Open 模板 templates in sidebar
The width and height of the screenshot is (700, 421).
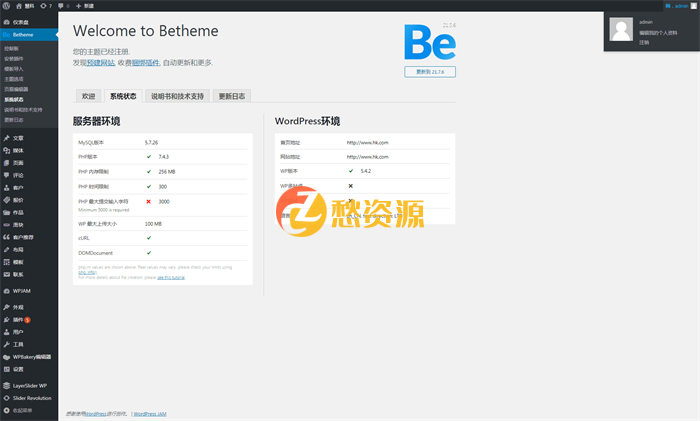pos(29,262)
